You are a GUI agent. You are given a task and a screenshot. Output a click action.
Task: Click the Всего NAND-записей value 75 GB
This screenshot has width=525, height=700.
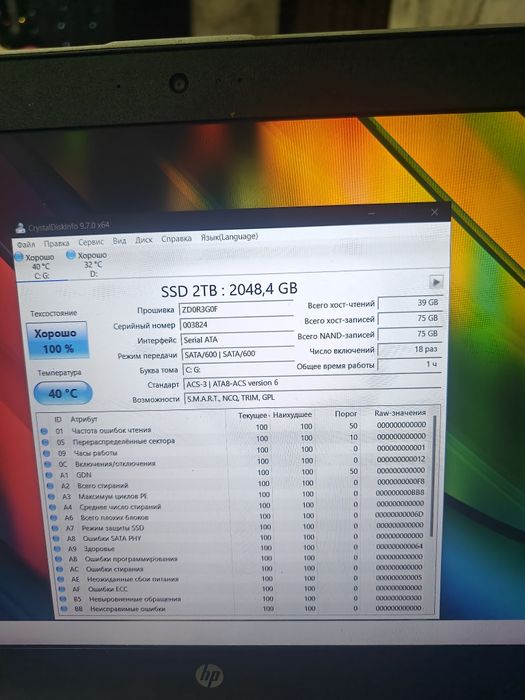tap(410, 333)
